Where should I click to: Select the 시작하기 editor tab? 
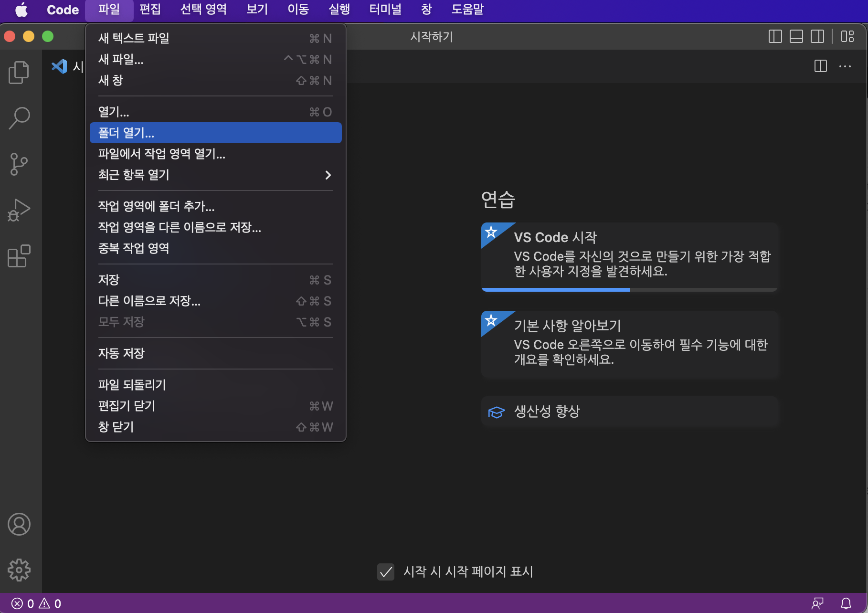pos(67,66)
